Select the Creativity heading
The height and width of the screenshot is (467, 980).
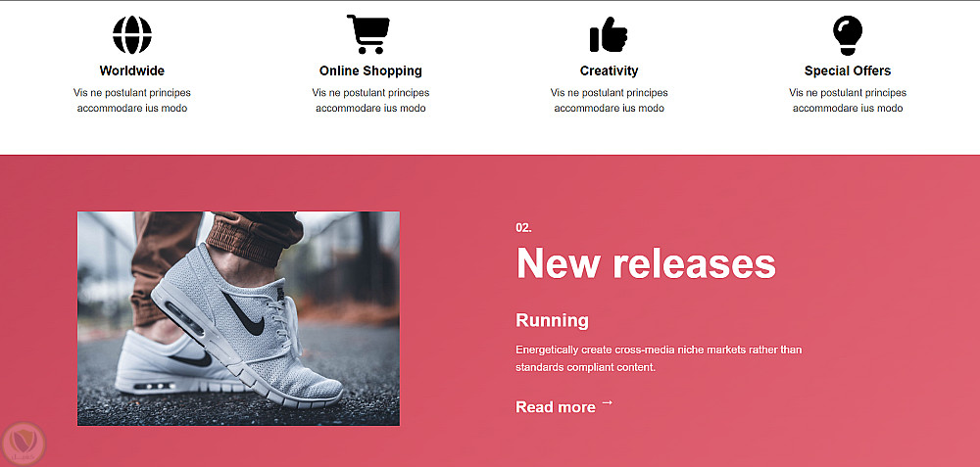pyautogui.click(x=609, y=70)
